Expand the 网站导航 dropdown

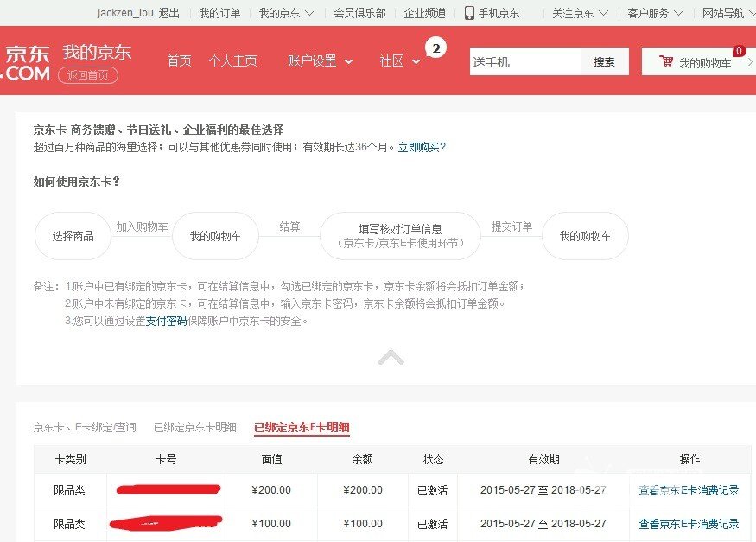point(728,13)
